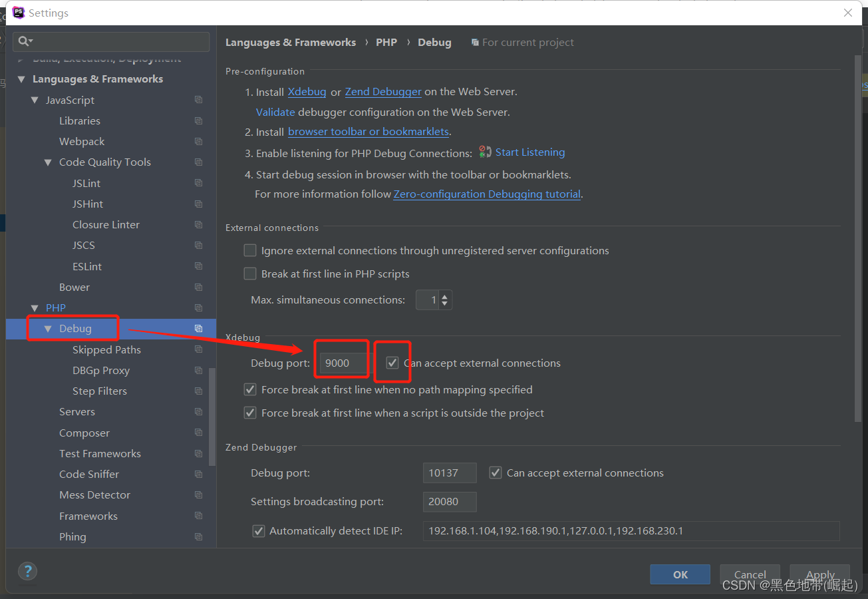
Task: Click the project-level icon in the Debug row
Action: [x=198, y=328]
